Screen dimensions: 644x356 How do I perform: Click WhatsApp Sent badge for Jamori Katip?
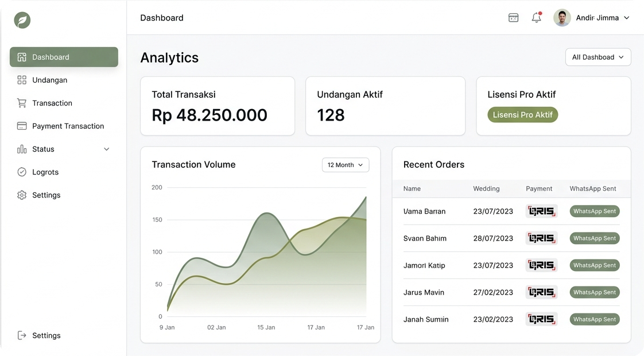(595, 265)
